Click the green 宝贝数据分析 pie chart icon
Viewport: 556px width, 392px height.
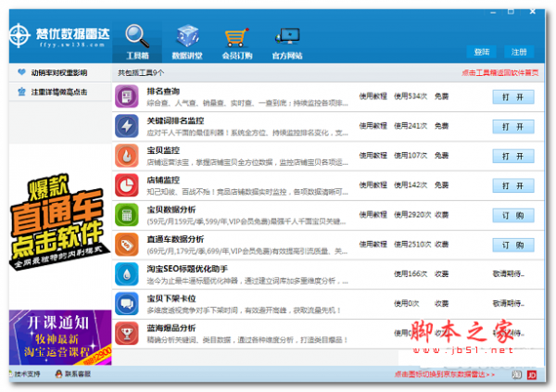tap(127, 214)
